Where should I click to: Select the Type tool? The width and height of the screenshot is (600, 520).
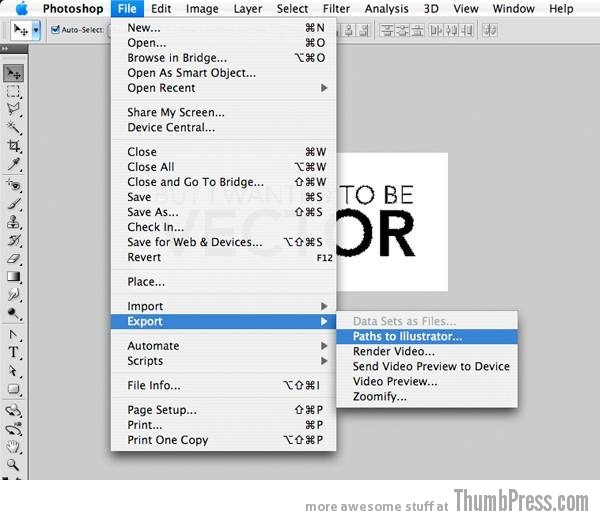(13, 352)
